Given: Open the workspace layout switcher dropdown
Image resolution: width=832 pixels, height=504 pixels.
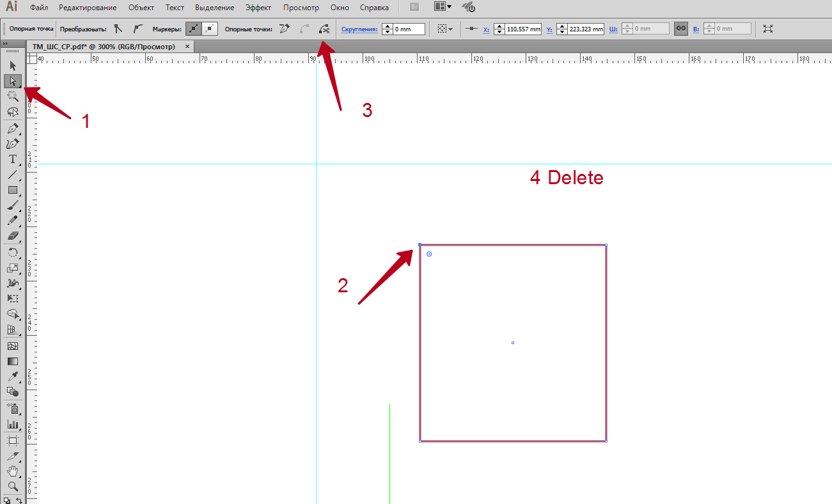Looking at the screenshot, I should 443,7.
